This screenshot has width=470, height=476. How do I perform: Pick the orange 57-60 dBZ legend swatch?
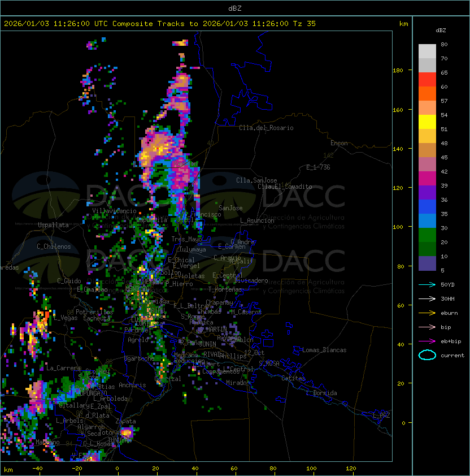tap(427, 93)
